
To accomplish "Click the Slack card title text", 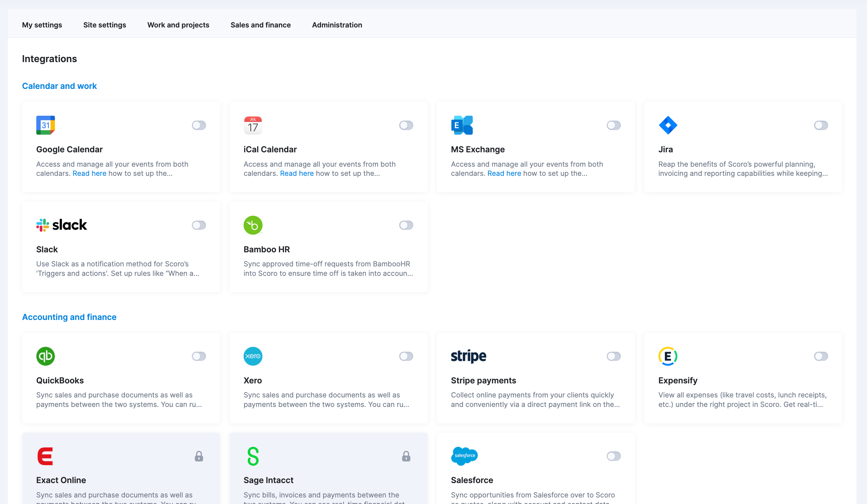I will (x=47, y=249).
